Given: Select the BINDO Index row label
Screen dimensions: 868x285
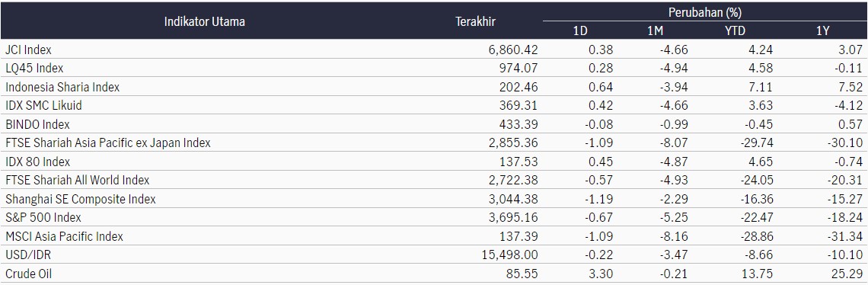Looking at the screenshot, I should click(x=37, y=124).
